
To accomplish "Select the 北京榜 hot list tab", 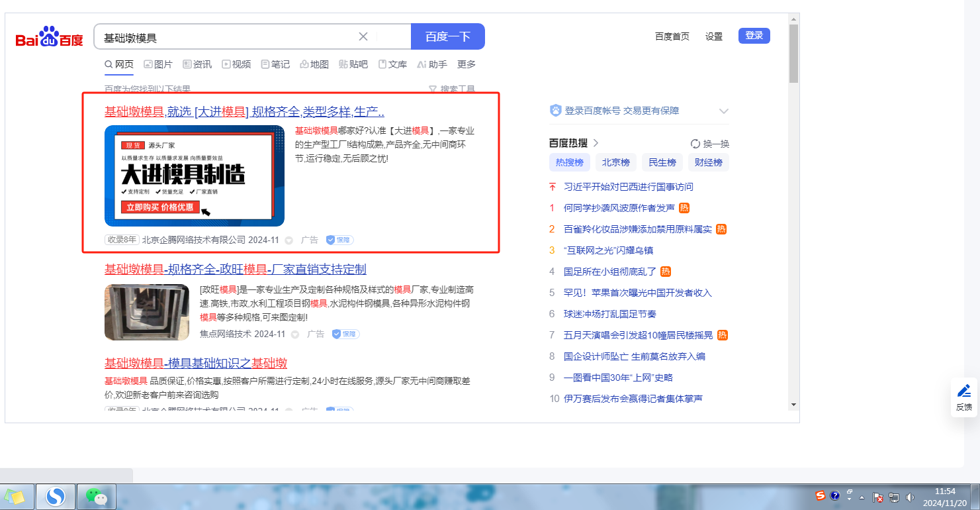I will pos(615,162).
